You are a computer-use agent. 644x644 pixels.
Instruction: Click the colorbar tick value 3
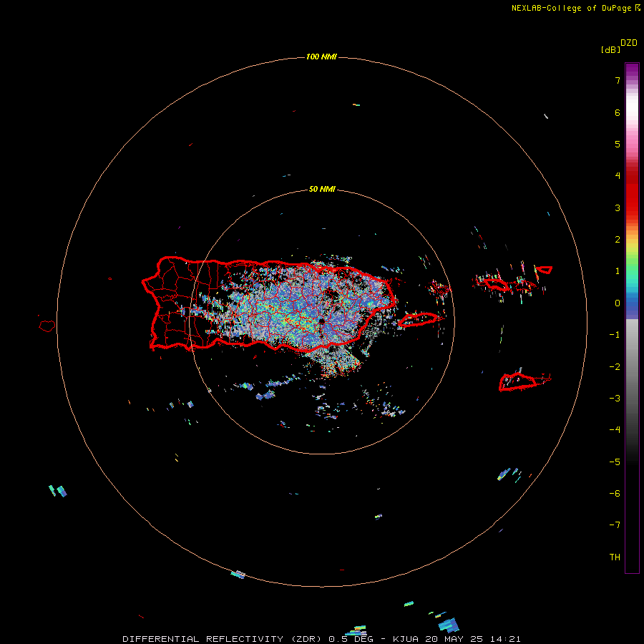point(617,208)
